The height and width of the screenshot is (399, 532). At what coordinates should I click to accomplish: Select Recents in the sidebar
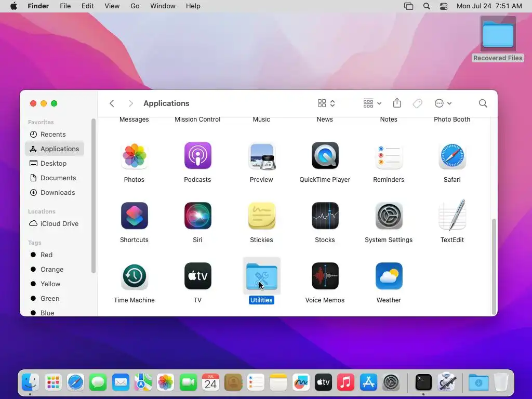54,135
